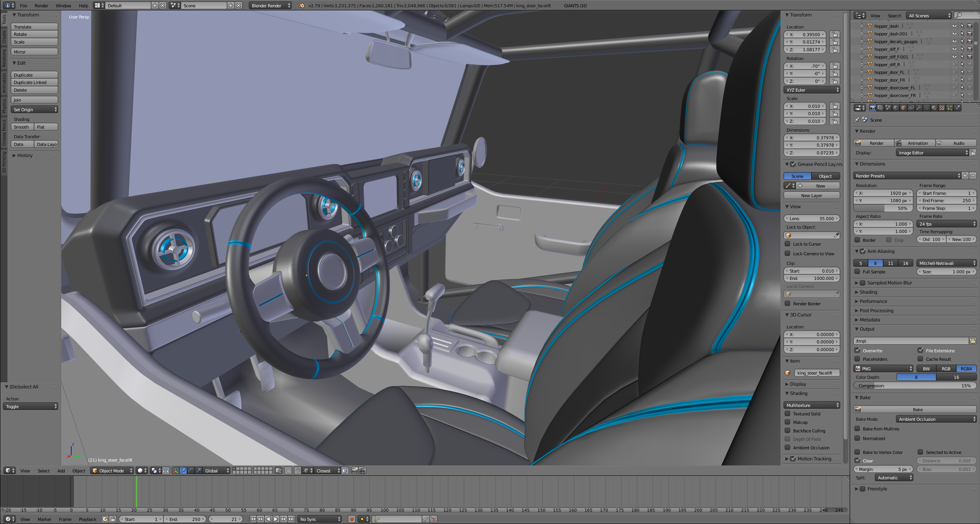
Task: Click Blender logo icon in top bar
Action: 302,5
